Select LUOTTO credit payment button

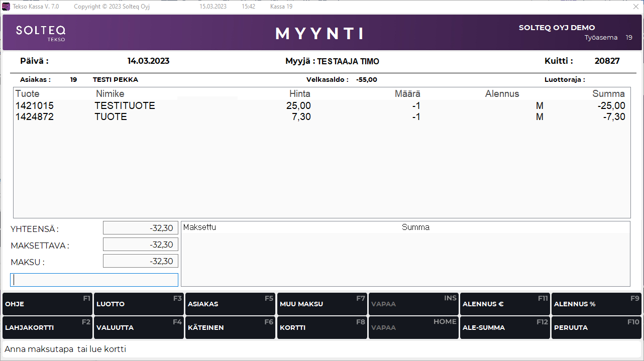[139, 304]
